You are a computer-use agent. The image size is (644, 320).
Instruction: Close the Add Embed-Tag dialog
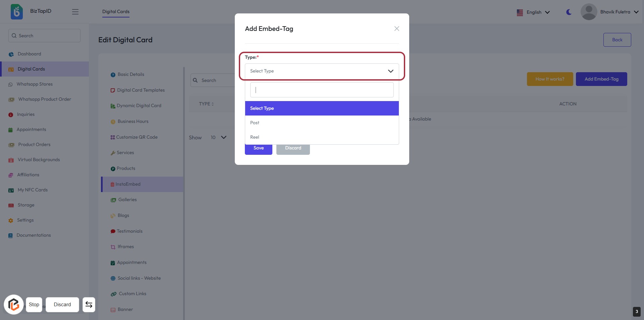396,29
